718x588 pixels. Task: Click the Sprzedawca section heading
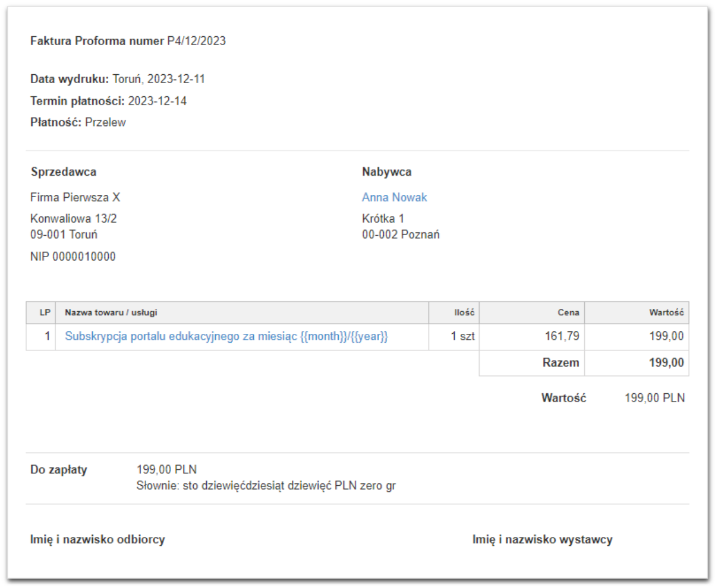tap(64, 172)
